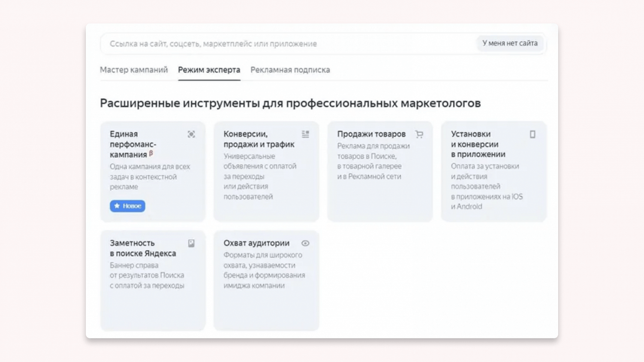Click the text 'Универсальные объявления с оплатой'

(x=260, y=177)
